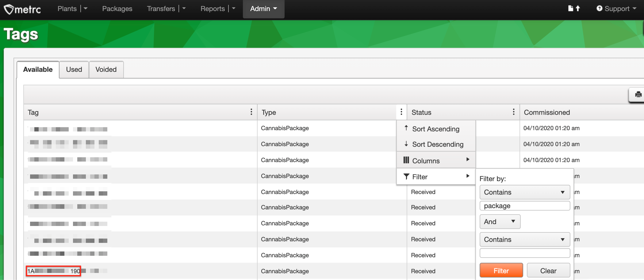Select Sort Descending for the Type column

[x=438, y=144]
